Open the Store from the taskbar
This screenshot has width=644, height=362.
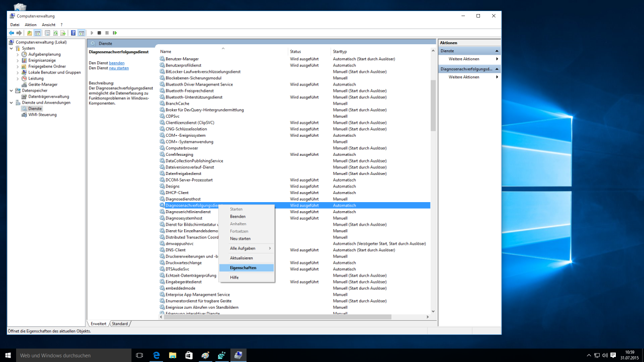[x=189, y=355]
